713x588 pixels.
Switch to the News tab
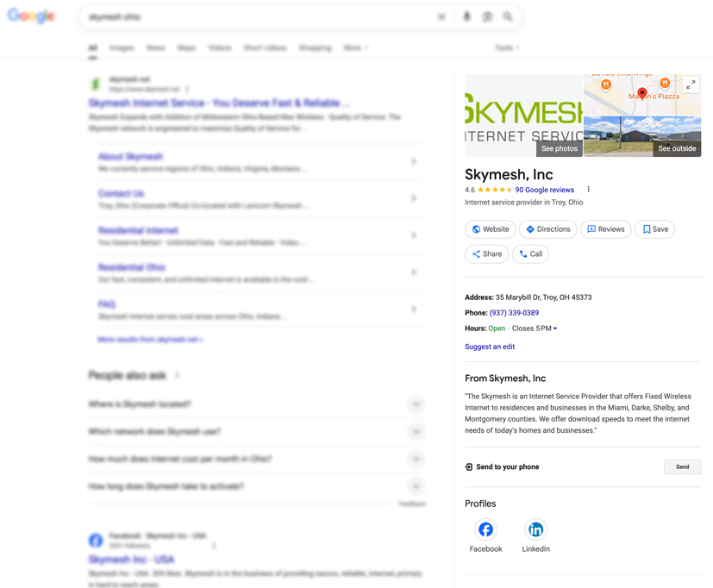155,47
